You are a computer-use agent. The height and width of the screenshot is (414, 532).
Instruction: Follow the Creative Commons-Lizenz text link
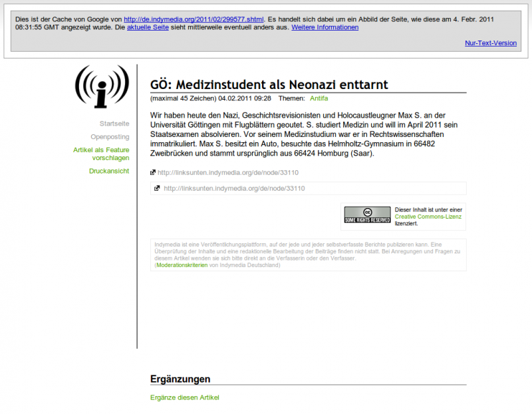click(x=428, y=217)
